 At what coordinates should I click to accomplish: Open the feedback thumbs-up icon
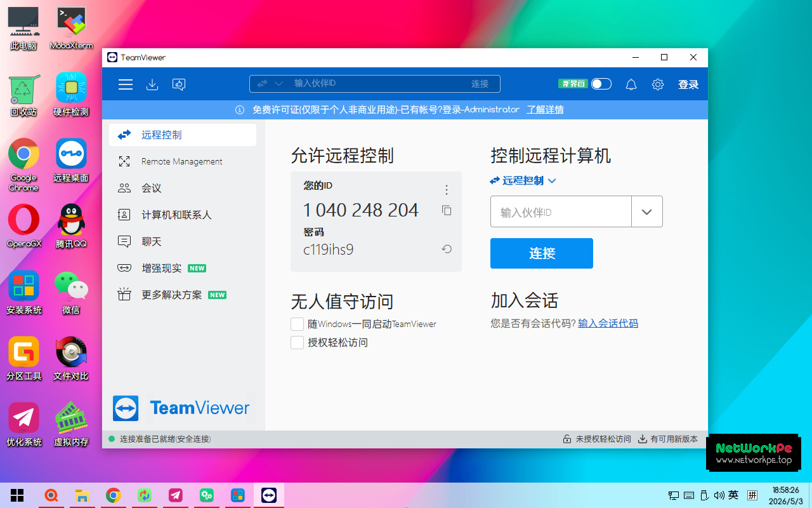(179, 84)
